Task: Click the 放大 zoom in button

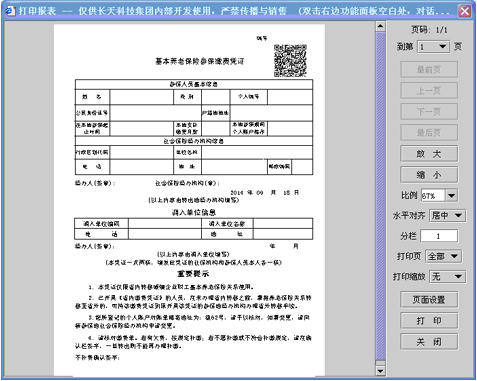Action: click(429, 154)
